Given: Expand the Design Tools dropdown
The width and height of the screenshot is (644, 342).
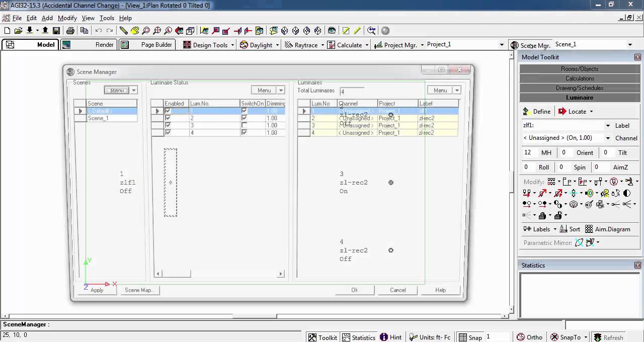Looking at the screenshot, I should [232, 45].
